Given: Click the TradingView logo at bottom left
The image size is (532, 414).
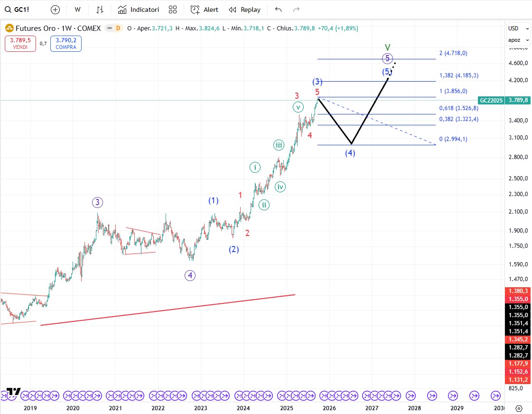Looking at the screenshot, I should [x=14, y=392].
